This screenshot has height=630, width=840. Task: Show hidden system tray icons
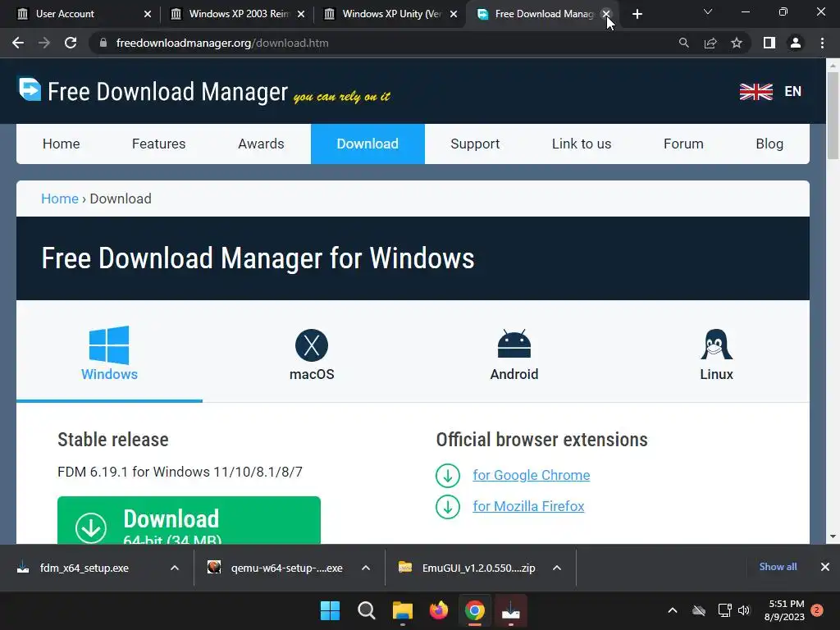[673, 610]
